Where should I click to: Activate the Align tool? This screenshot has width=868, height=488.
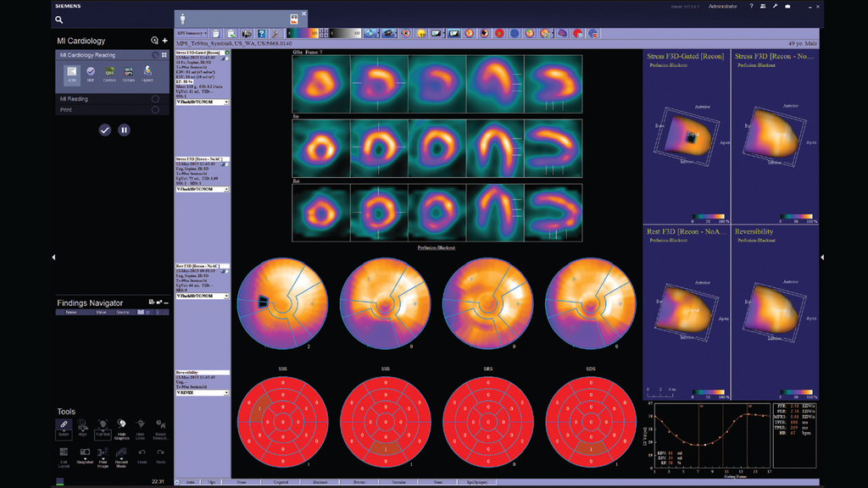point(83,427)
